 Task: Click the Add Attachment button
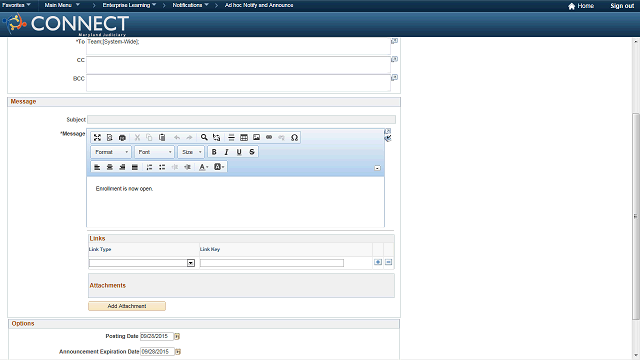[x=127, y=306]
